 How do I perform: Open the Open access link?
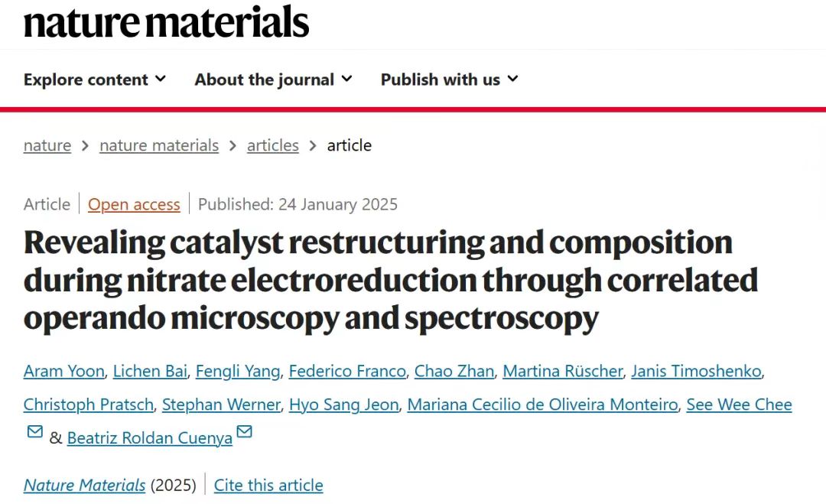[134, 204]
